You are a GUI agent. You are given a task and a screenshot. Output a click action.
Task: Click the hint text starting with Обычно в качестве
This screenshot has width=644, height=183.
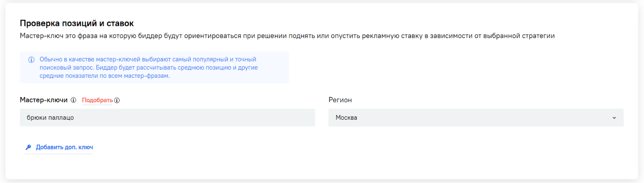[148, 59]
